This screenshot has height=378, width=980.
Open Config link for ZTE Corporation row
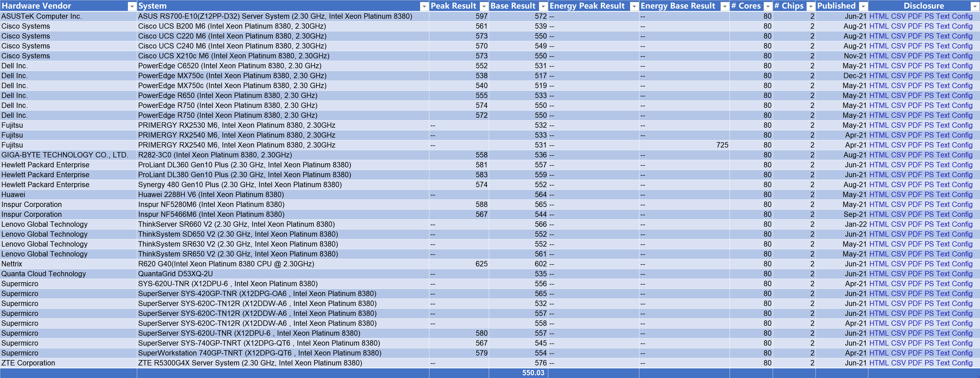962,363
